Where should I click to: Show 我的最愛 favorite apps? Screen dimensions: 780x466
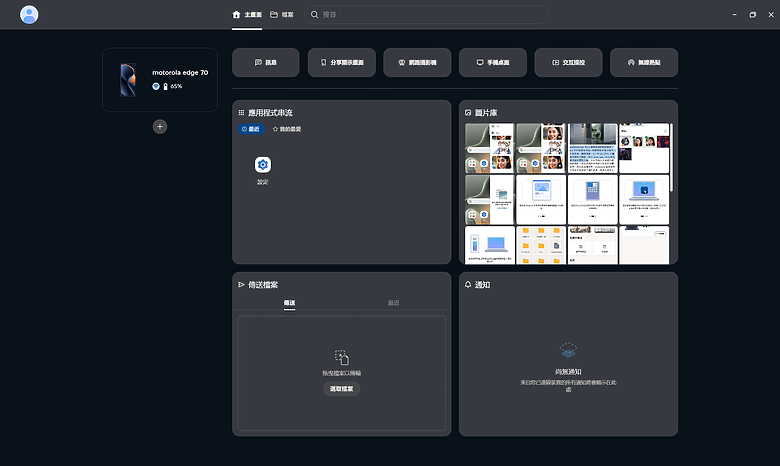point(287,129)
